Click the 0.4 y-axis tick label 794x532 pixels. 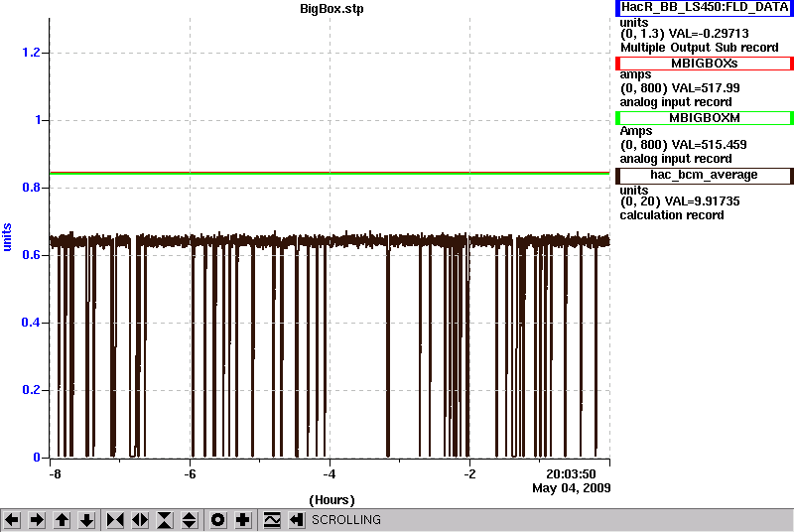point(31,323)
